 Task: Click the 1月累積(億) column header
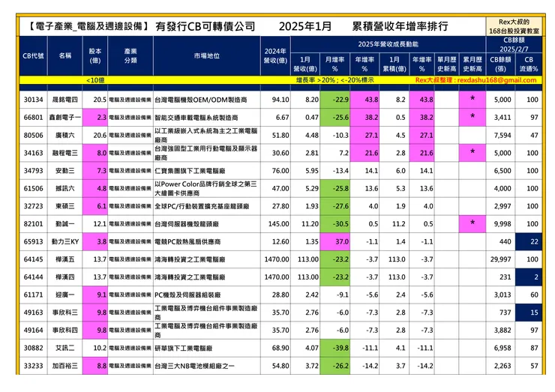[394, 64]
